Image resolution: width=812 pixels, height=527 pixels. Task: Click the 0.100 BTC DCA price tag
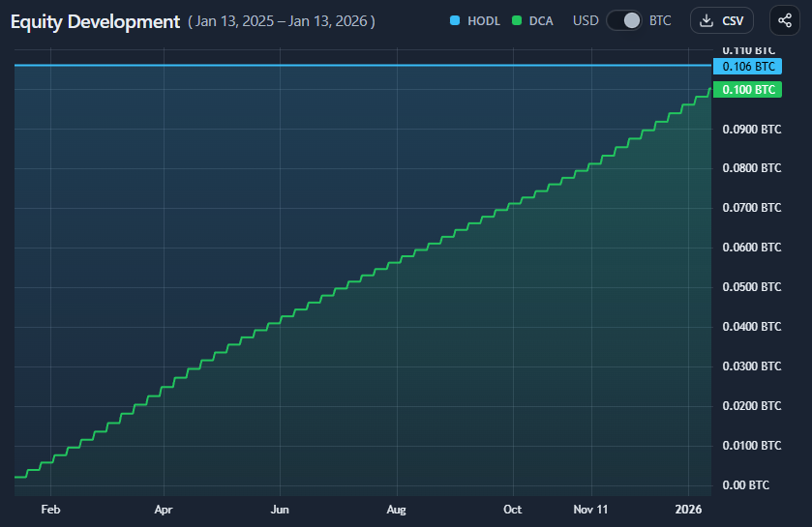coord(748,90)
